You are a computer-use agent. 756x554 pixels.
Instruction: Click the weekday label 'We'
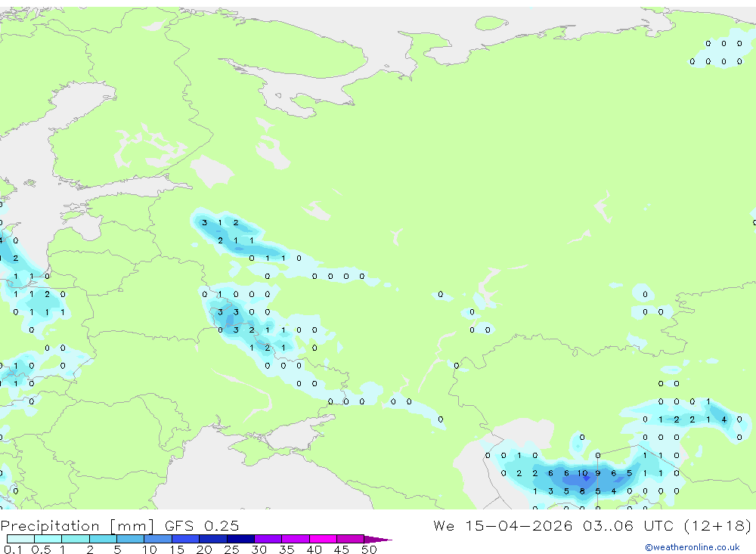[444, 525]
